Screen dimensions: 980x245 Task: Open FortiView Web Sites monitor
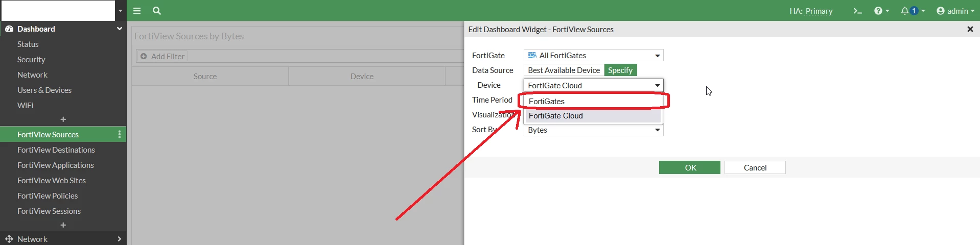tap(52, 181)
